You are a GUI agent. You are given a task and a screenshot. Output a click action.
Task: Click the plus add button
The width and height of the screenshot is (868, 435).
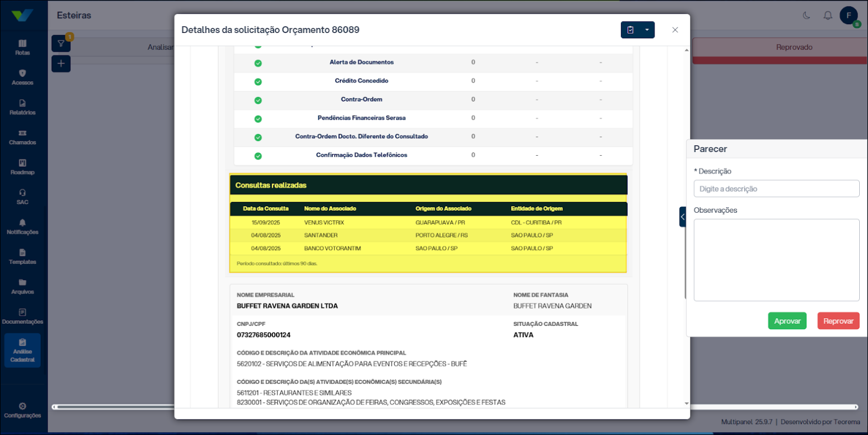coord(61,64)
